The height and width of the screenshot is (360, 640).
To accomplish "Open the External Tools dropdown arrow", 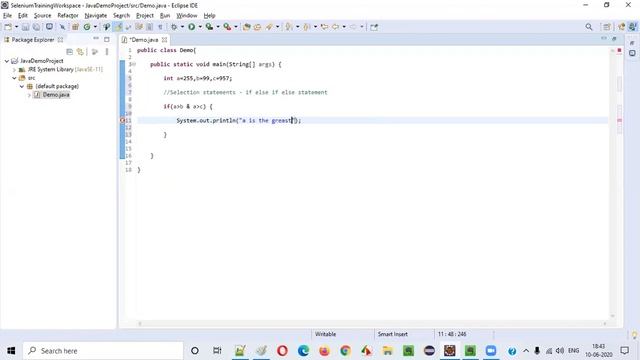I will click(x=236, y=27).
